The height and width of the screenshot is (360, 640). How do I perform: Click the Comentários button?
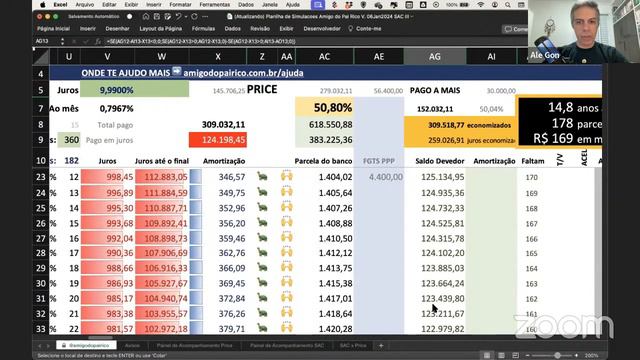[x=515, y=29]
